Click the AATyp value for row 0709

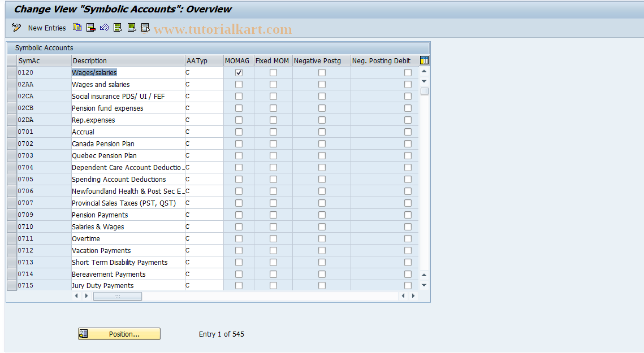(x=204, y=215)
